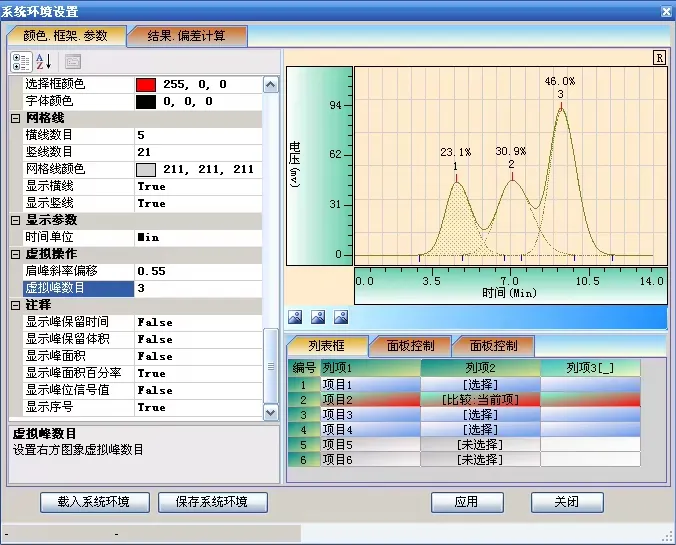Screen dimensions: 676x545
Task: Click the [比较:当前项] cell for 项目2
Action: point(480,400)
